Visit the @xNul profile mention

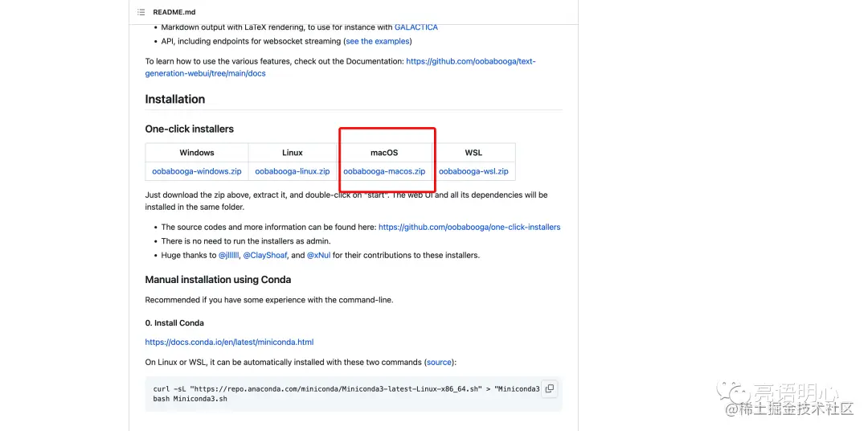(319, 256)
